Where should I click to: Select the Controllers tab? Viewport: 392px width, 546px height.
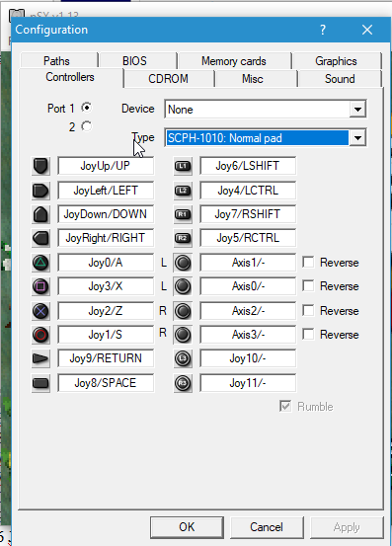pyautogui.click(x=70, y=77)
